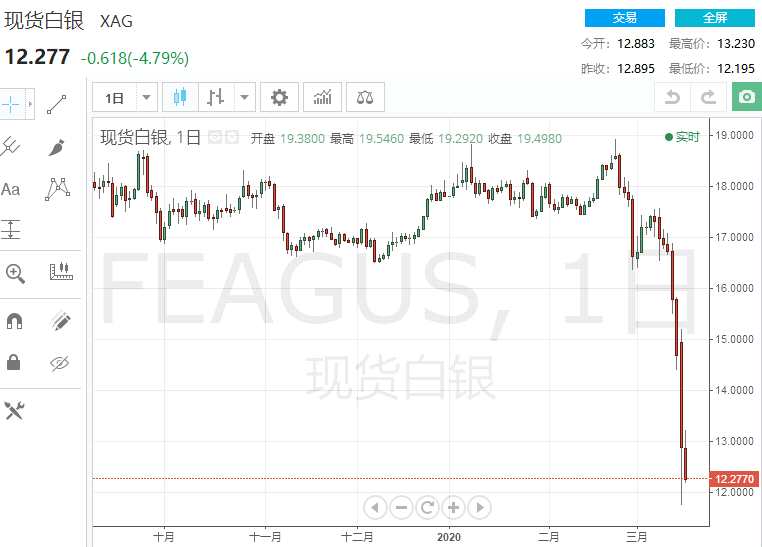
Task: Choose the pitchfork drawing tool
Action: coord(11,147)
